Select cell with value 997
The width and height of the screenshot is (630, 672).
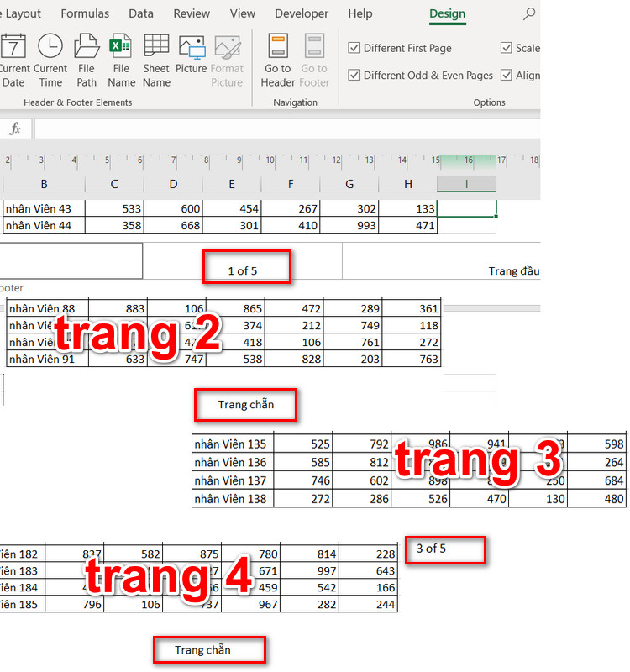click(309, 571)
